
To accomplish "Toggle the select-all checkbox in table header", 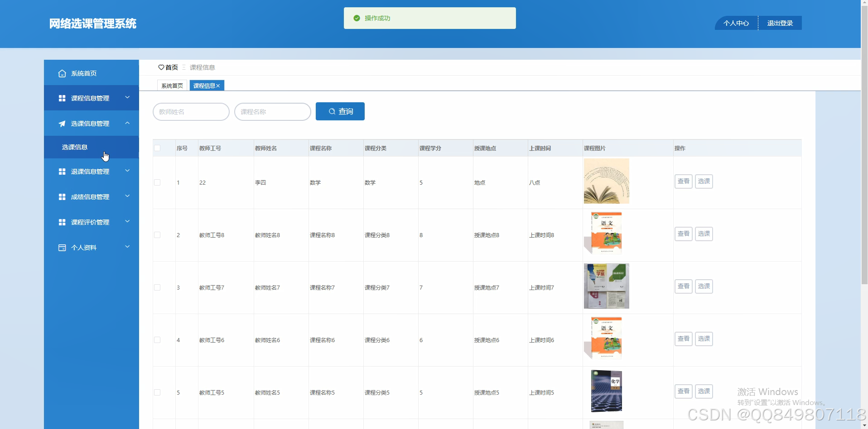I will 157,148.
